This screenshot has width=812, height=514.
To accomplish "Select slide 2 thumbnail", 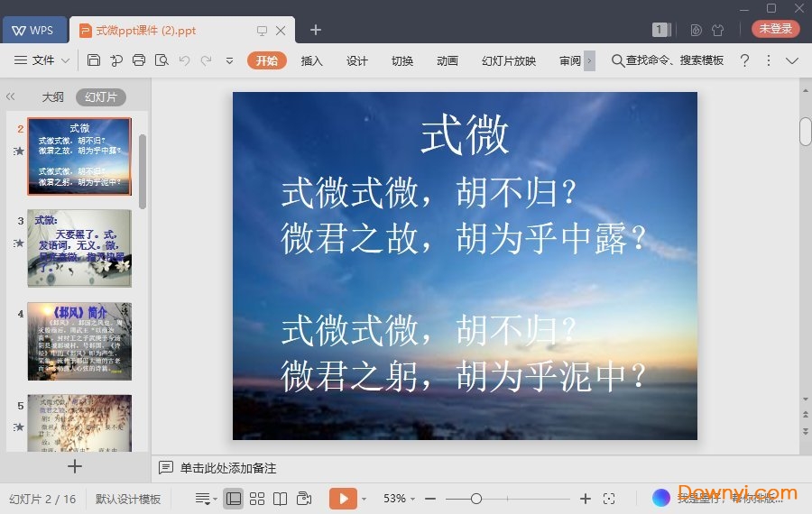I will [79, 156].
